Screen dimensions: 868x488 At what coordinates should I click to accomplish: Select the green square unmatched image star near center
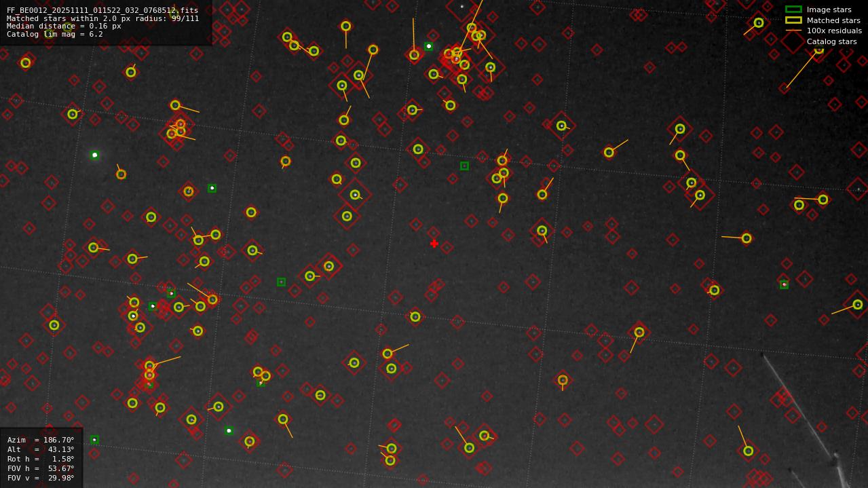(x=464, y=165)
